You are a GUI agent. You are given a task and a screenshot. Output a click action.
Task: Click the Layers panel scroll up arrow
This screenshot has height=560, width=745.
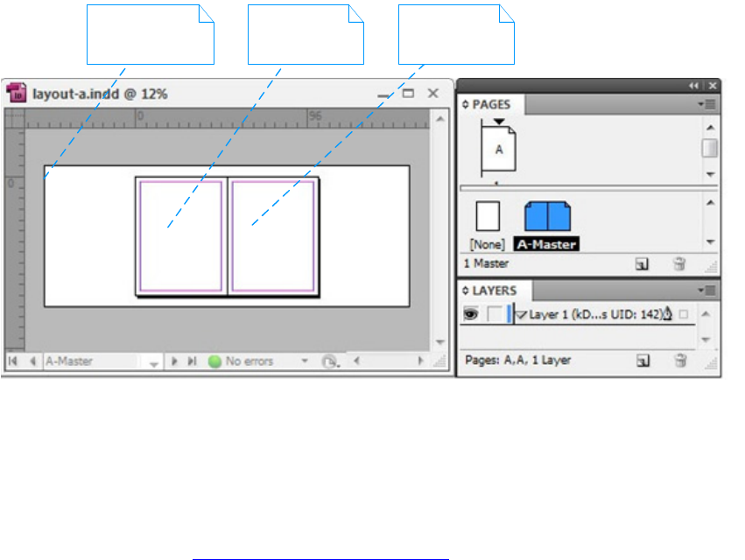pos(706,313)
